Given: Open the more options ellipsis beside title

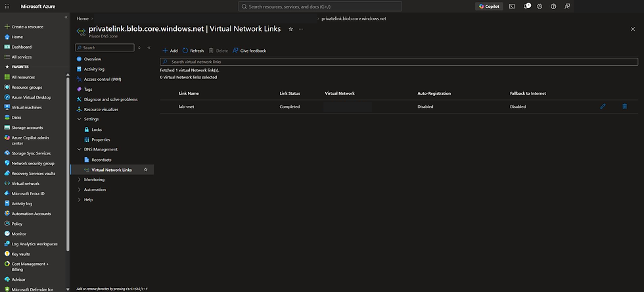Looking at the screenshot, I should pos(301,29).
